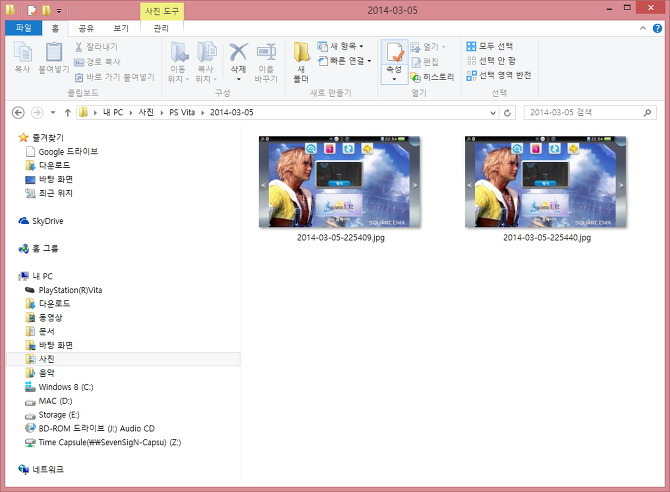
Task: Click the search magnifier icon
Action: click(647, 112)
